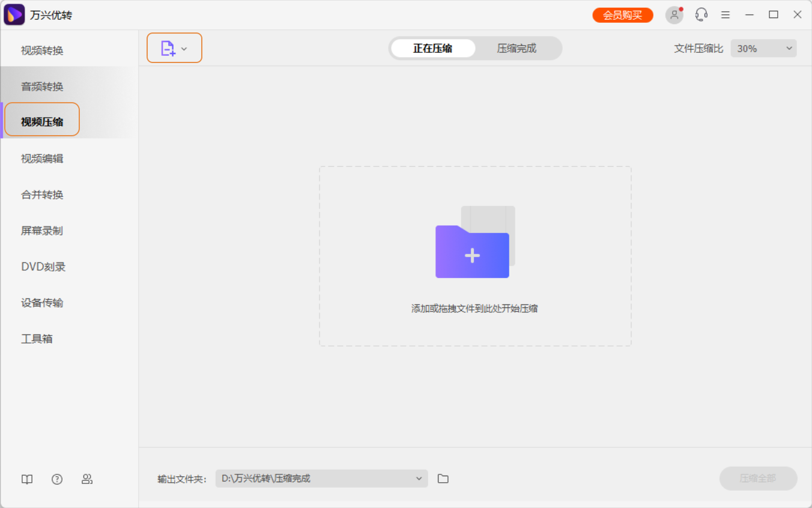Click the user account avatar with notification dot
812x508 pixels.
pos(674,14)
